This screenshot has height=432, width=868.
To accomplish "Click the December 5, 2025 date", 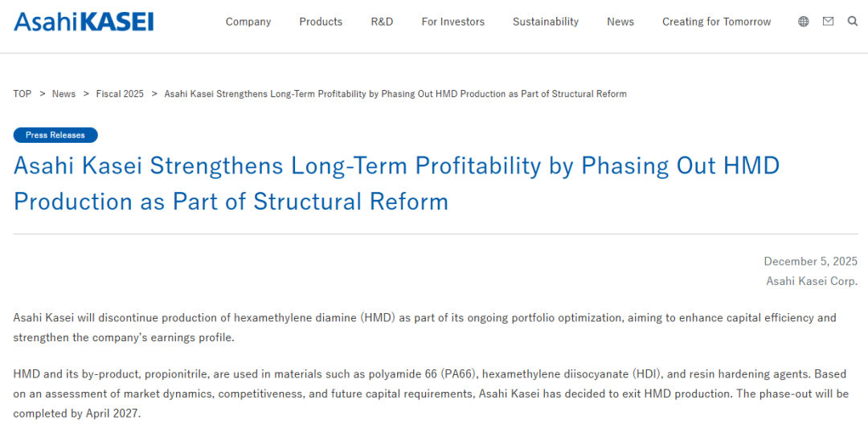I will pos(810,262).
